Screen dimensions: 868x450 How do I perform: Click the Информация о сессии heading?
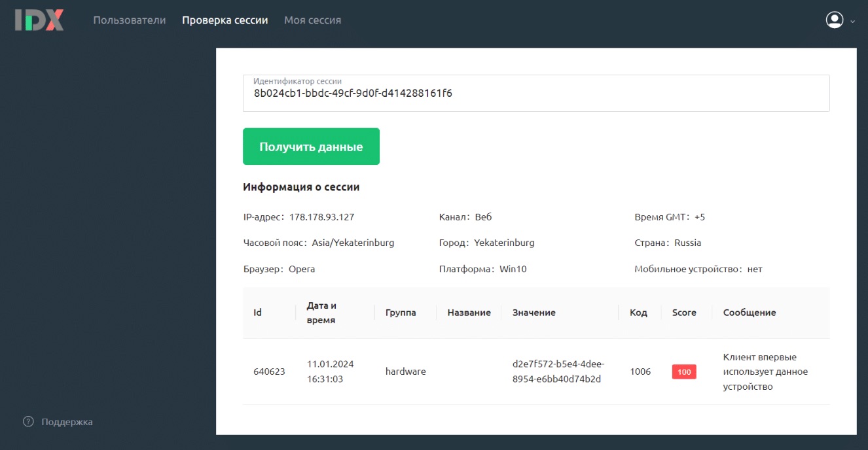301,187
